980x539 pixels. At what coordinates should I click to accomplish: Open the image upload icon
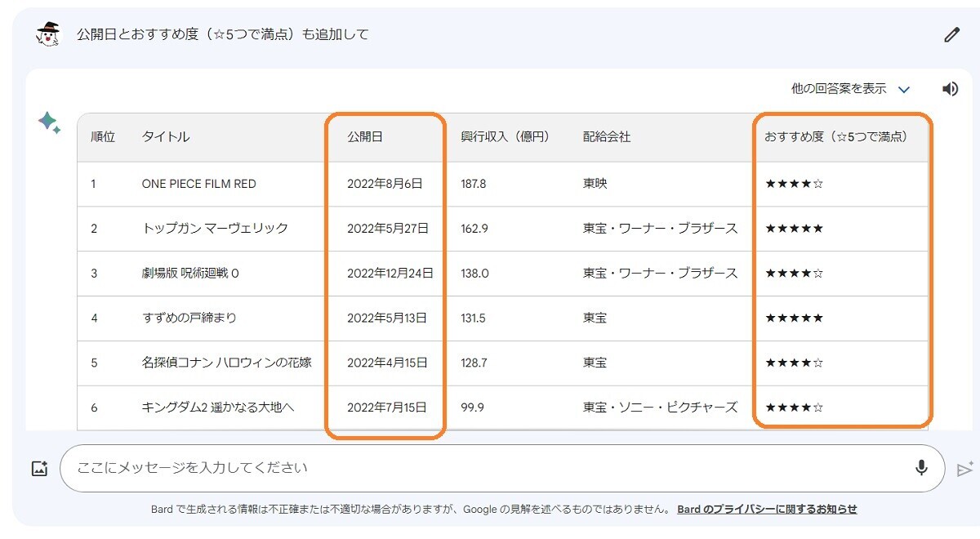point(38,468)
